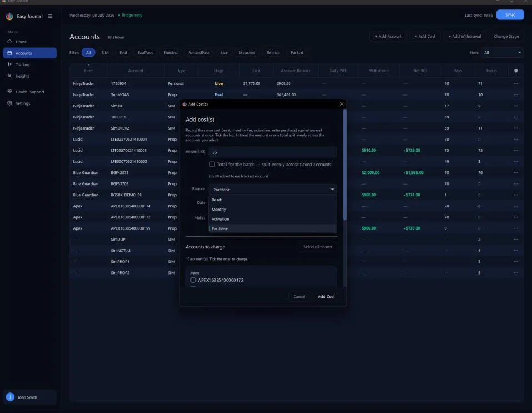Open row options for SimMOAS
Viewport: 532px width, 413px height.
click(516, 94)
